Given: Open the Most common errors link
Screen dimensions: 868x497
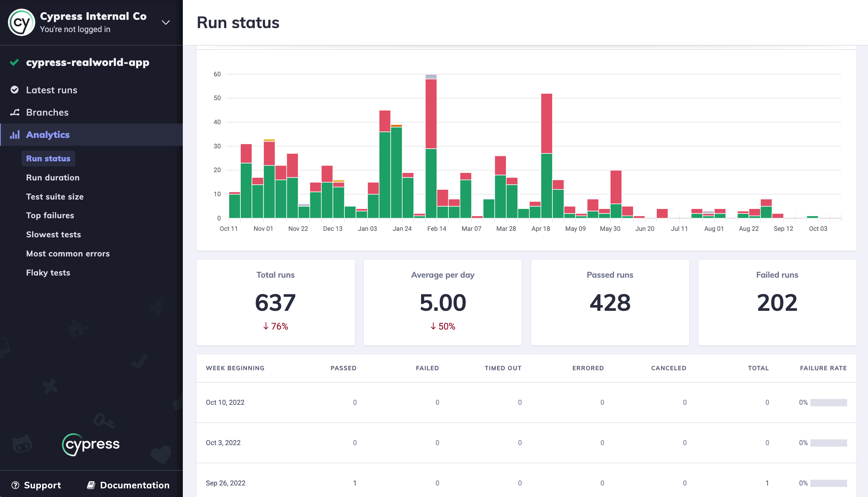Looking at the screenshot, I should pyautogui.click(x=68, y=254).
